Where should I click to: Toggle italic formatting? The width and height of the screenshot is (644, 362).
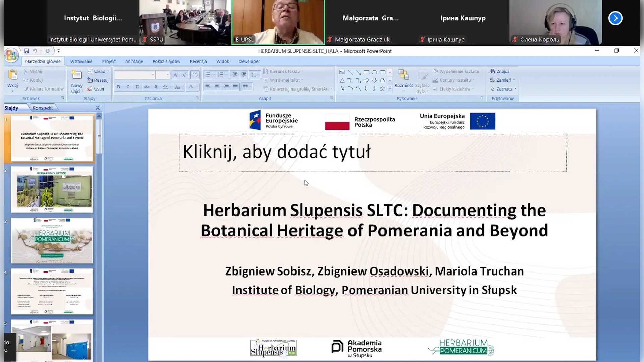point(127,87)
